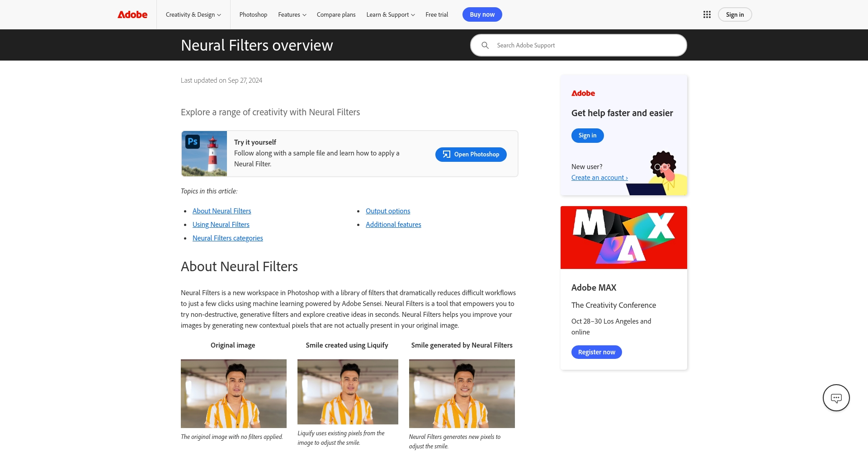Image resolution: width=868 pixels, height=452 pixels.
Task: Open the apps grid icon
Action: click(x=707, y=14)
